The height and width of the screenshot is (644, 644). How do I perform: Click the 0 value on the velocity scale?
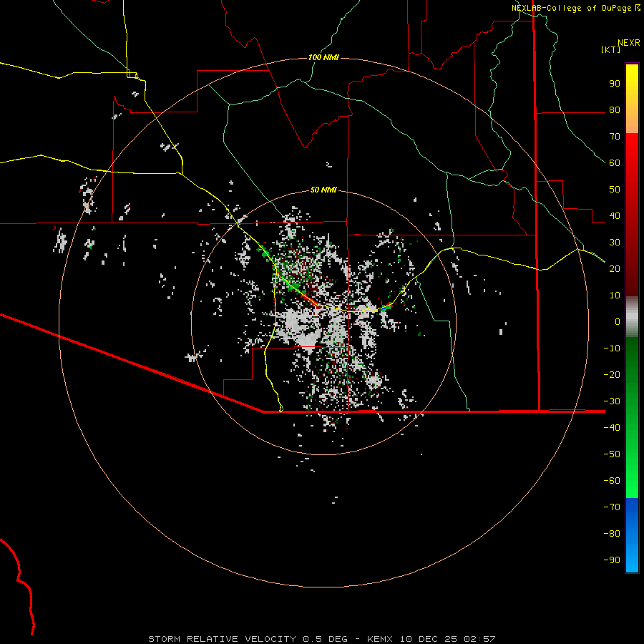(618, 322)
